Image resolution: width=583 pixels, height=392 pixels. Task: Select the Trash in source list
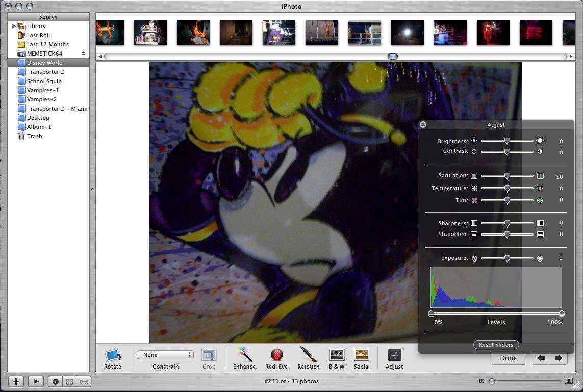point(48,136)
